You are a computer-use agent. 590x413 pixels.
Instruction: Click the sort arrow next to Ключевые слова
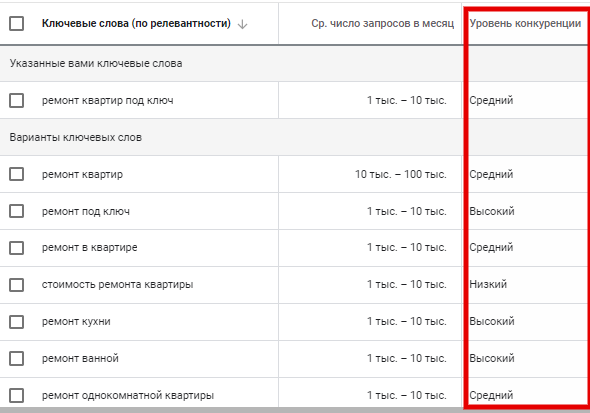coord(243,24)
